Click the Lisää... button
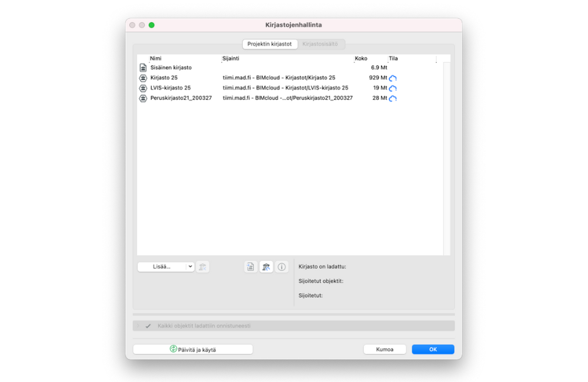 (x=166, y=267)
